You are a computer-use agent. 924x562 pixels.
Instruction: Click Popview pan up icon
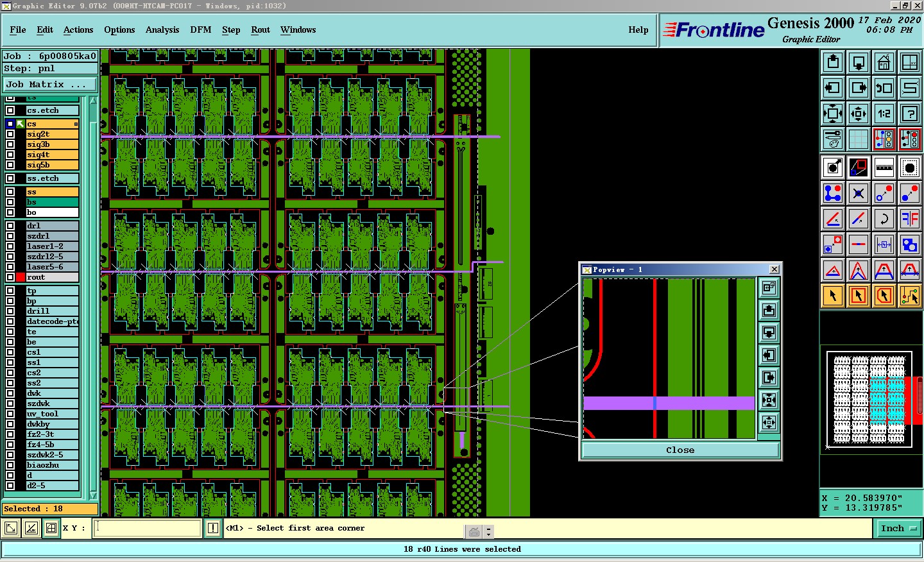pyautogui.click(x=769, y=311)
